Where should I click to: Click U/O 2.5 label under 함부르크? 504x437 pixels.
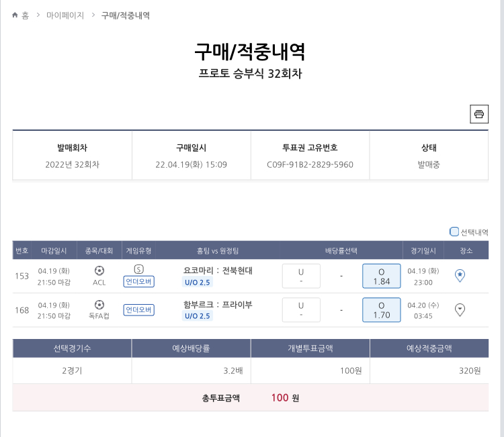click(x=198, y=316)
